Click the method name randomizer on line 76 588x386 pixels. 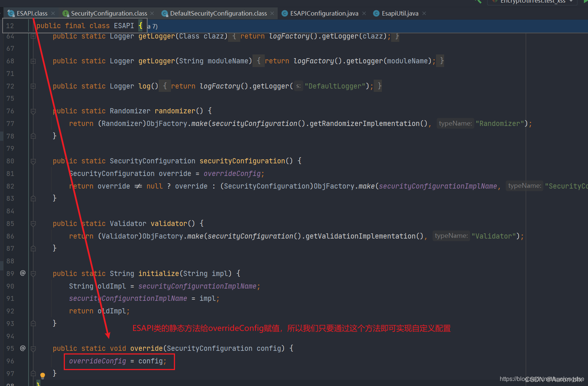pos(175,111)
